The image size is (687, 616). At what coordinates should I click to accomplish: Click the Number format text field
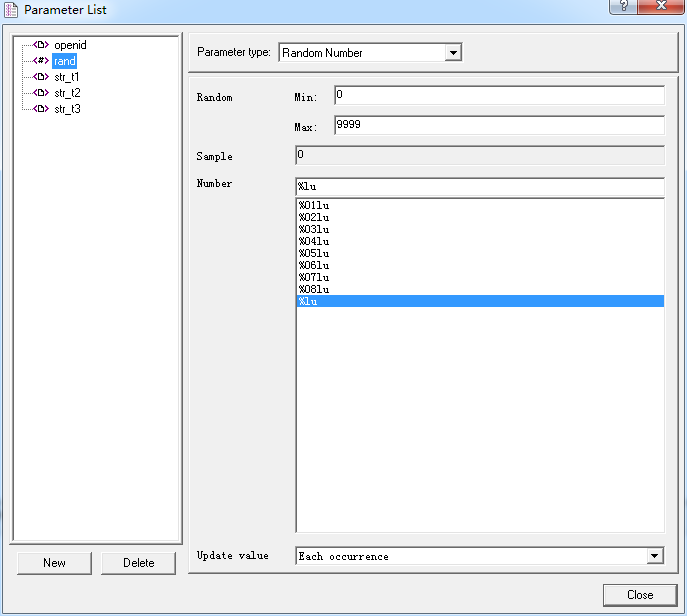[480, 187]
